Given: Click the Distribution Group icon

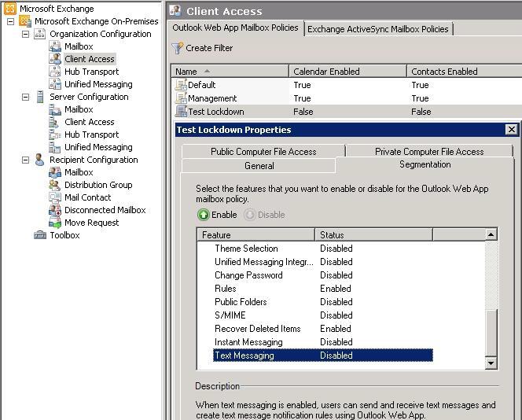Looking at the screenshot, I should 55,185.
